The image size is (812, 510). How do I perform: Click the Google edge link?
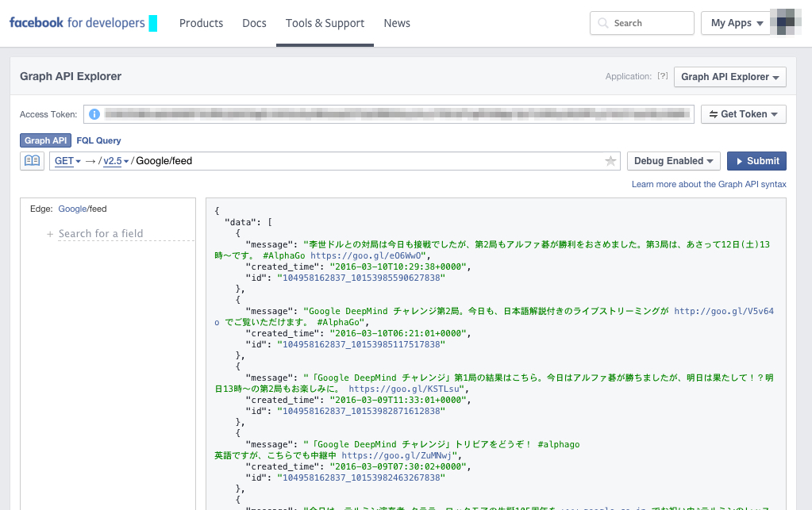(72, 209)
